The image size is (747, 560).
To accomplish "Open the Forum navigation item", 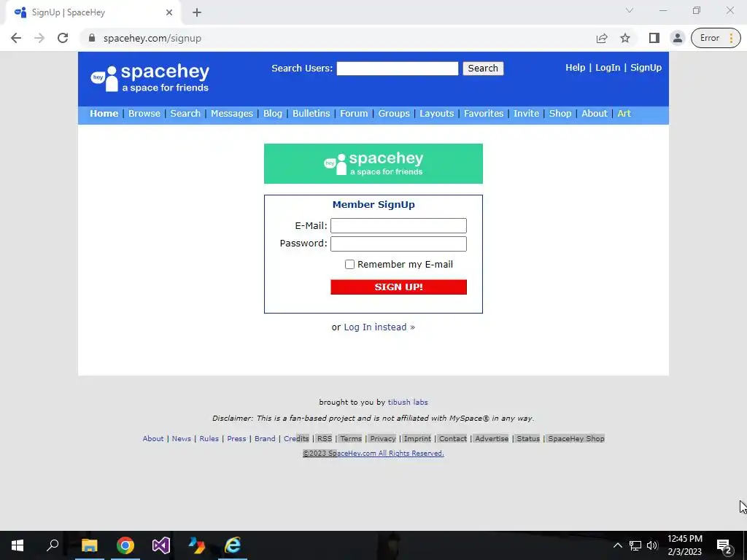I will (354, 113).
